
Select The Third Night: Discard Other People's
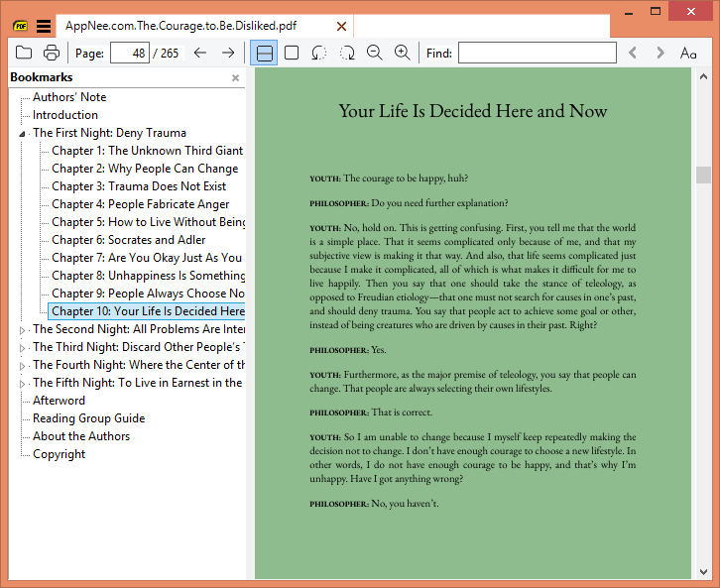[138, 347]
